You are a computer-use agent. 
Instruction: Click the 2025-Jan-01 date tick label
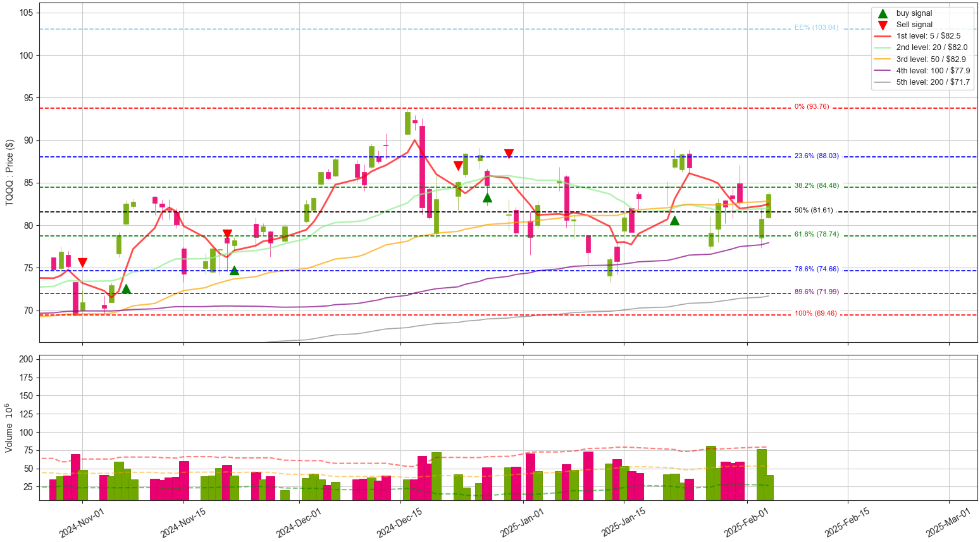(x=522, y=522)
